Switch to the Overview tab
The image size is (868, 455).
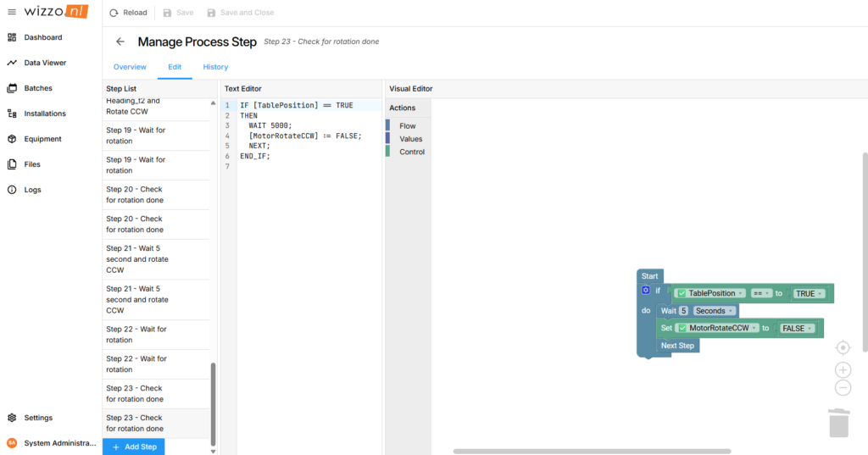click(130, 67)
